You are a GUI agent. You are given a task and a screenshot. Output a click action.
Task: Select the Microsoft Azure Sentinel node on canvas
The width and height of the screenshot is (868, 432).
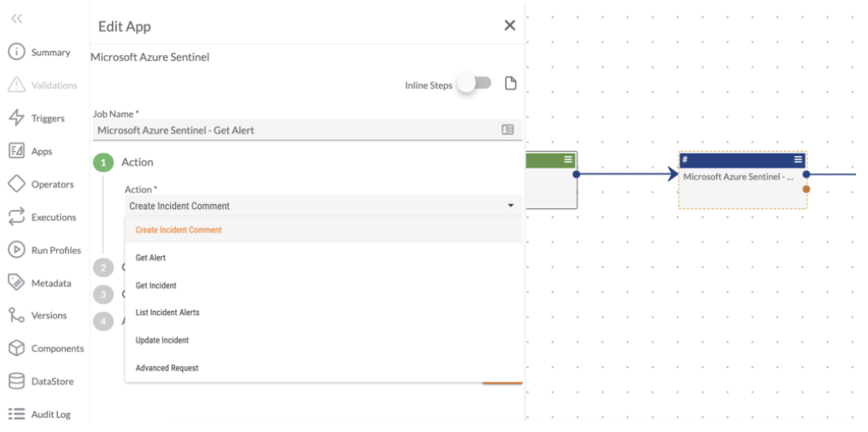point(742,181)
